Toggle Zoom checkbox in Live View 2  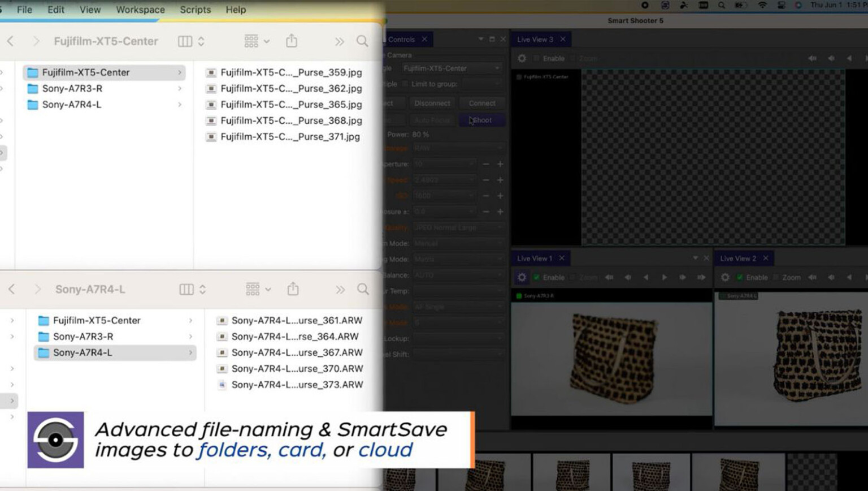point(776,277)
